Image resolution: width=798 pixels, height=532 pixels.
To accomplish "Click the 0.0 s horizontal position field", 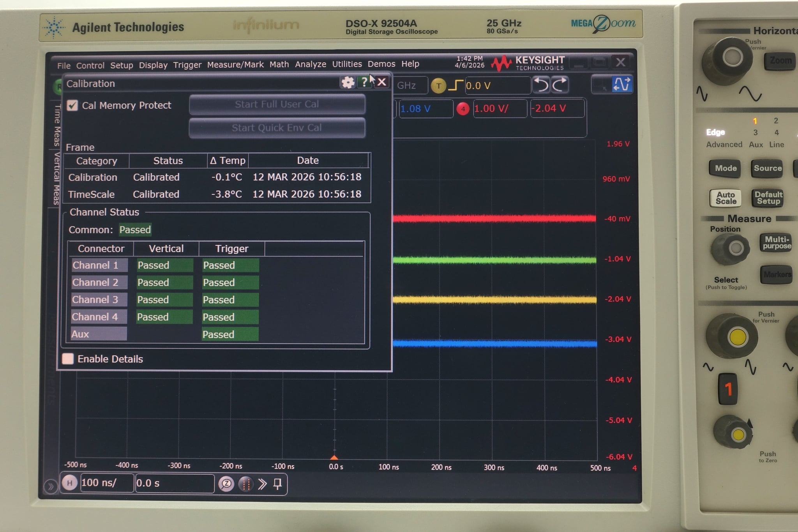I will [x=175, y=483].
